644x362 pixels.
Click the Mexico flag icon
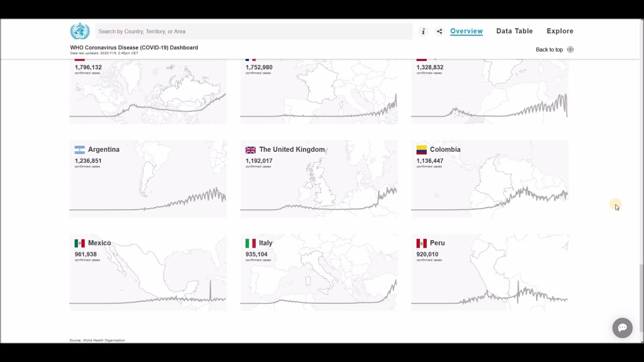79,243
